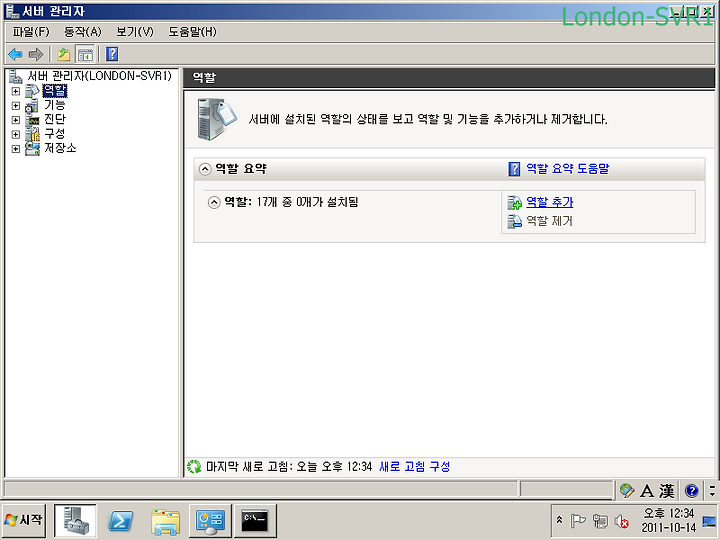This screenshot has height=540, width=720.
Task: Click the 진단 tree node icon
Action: [32, 120]
